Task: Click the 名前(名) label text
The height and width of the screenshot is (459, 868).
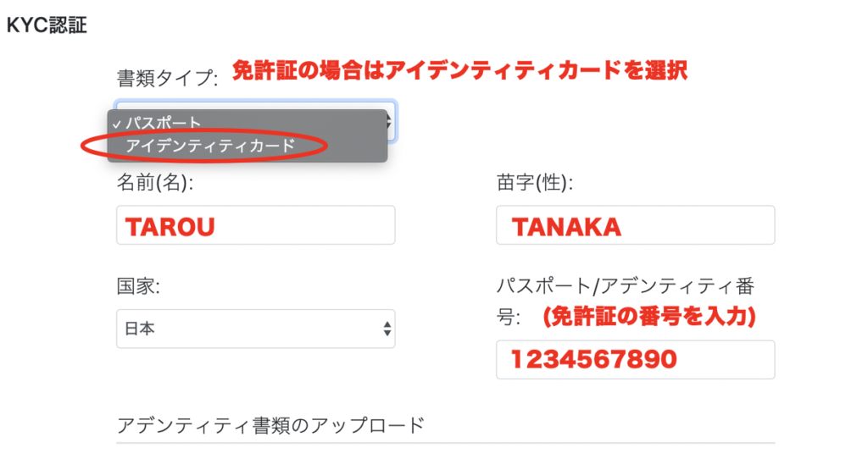Action: (155, 182)
